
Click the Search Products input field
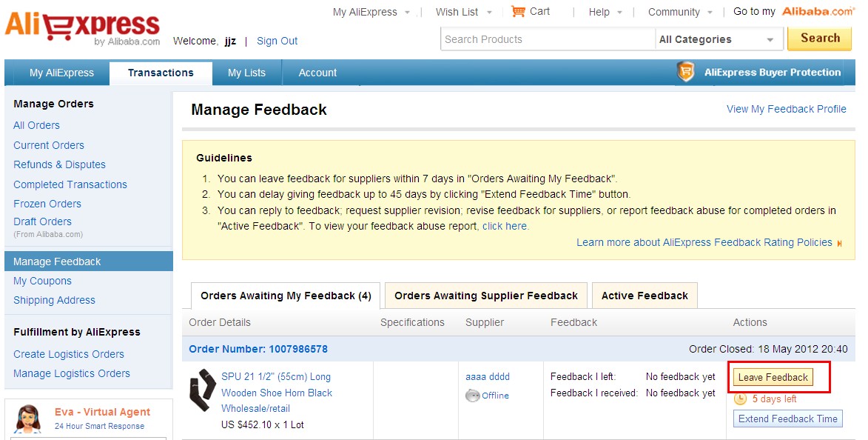[548, 40]
